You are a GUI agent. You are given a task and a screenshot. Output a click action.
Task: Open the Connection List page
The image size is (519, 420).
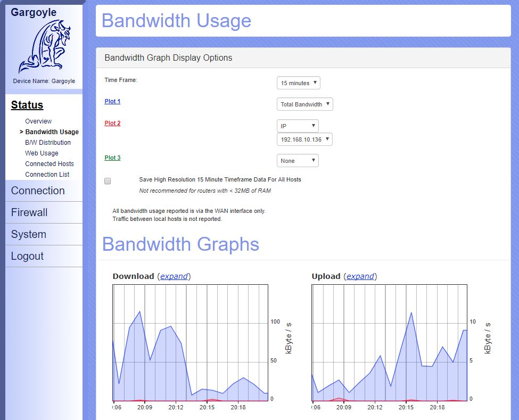pos(47,175)
